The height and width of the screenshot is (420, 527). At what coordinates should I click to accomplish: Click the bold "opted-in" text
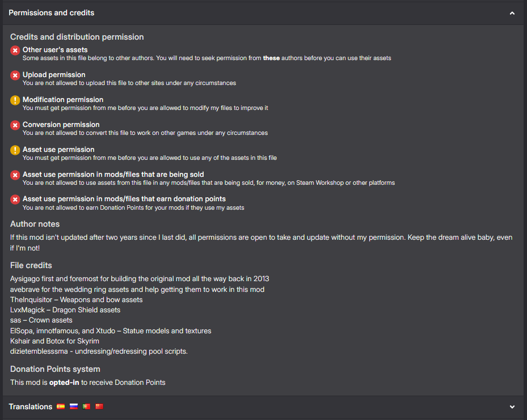tap(64, 383)
